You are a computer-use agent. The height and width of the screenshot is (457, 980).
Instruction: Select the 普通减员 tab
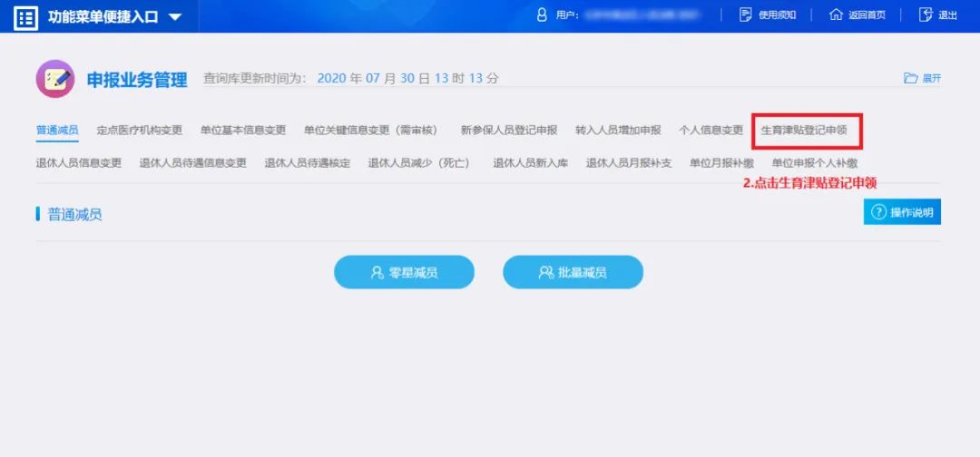pos(57,130)
